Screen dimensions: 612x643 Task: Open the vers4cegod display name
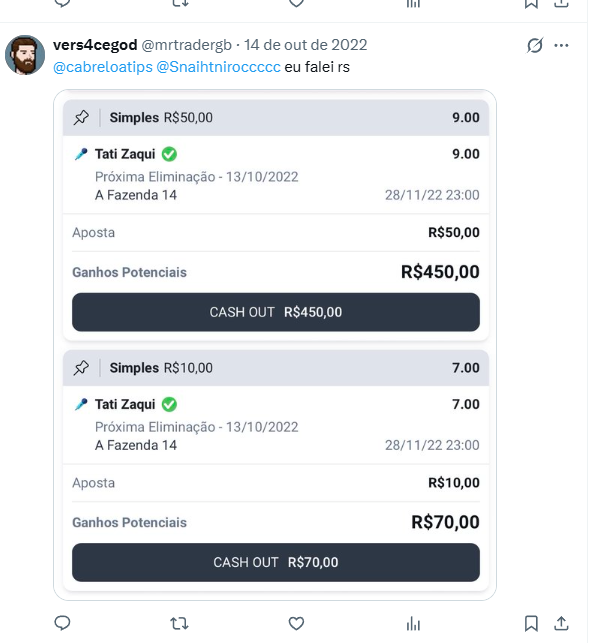click(95, 45)
